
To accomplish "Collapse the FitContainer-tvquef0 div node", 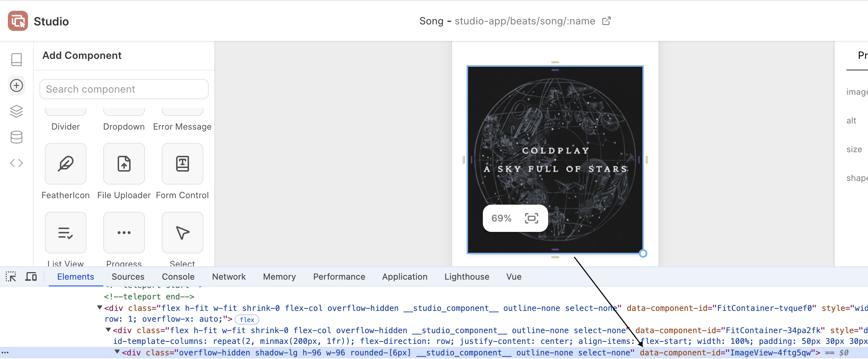I will click(x=100, y=308).
